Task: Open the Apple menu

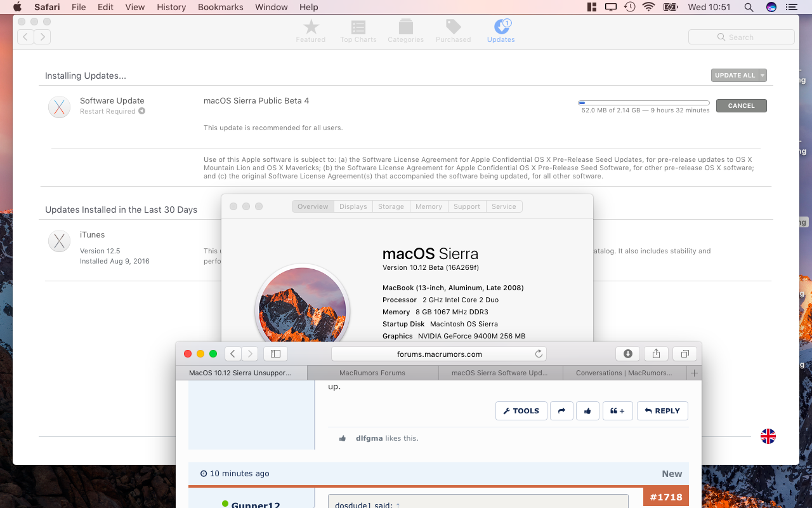Action: pos(18,7)
